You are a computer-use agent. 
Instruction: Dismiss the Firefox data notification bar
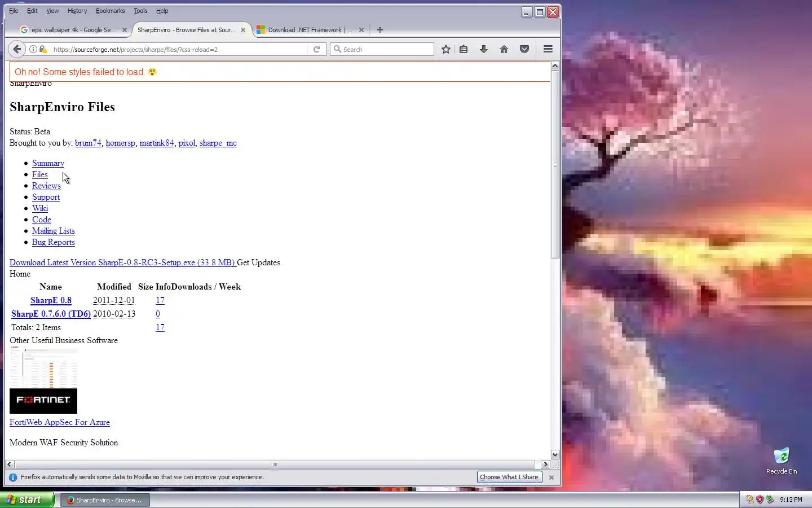551,478
